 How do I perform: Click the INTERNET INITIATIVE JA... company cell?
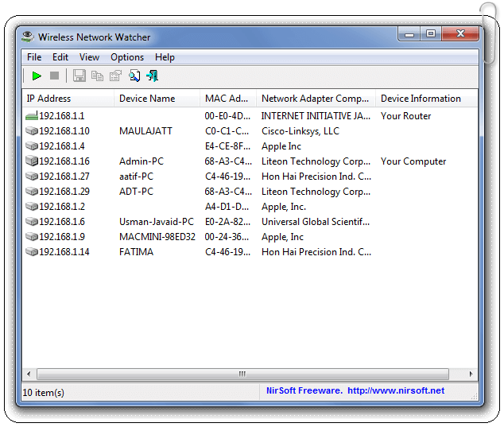[x=316, y=116]
